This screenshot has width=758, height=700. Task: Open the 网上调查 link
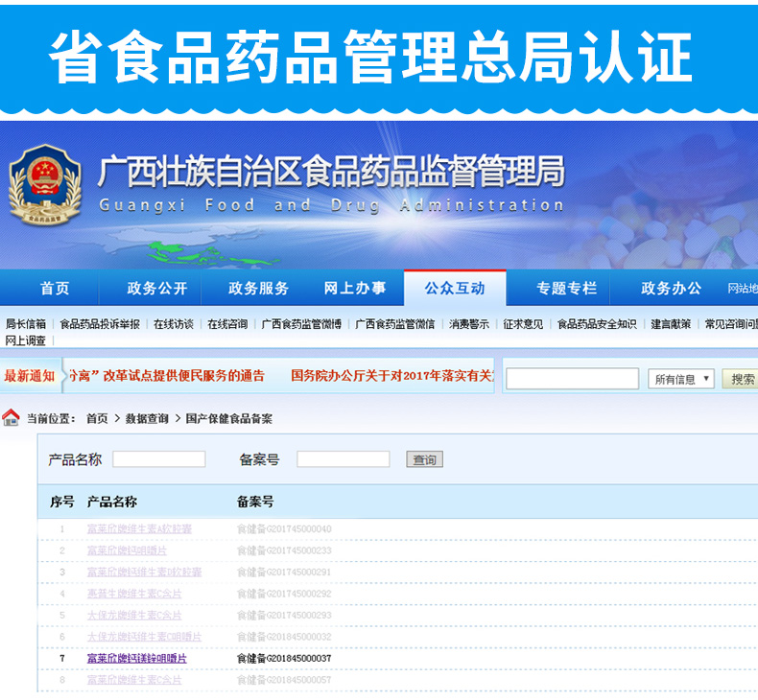(26, 340)
